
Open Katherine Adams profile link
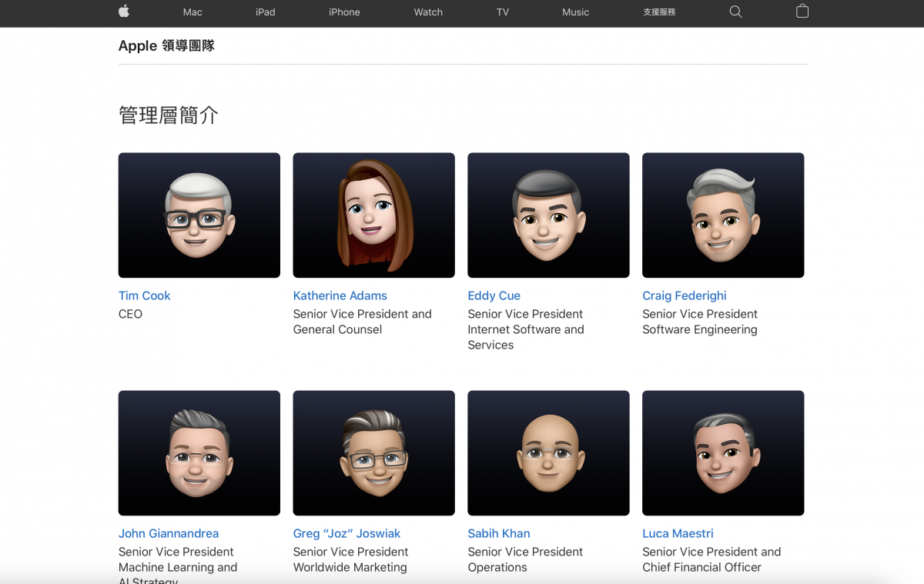coord(340,295)
